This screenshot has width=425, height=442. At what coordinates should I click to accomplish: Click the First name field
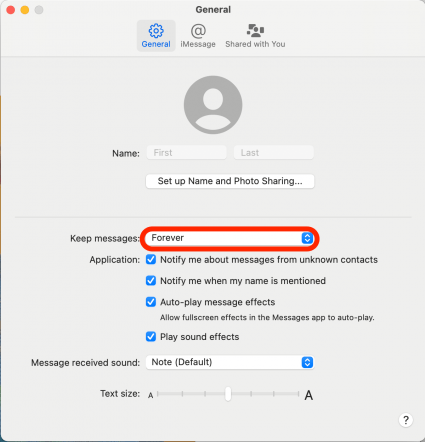pos(187,153)
